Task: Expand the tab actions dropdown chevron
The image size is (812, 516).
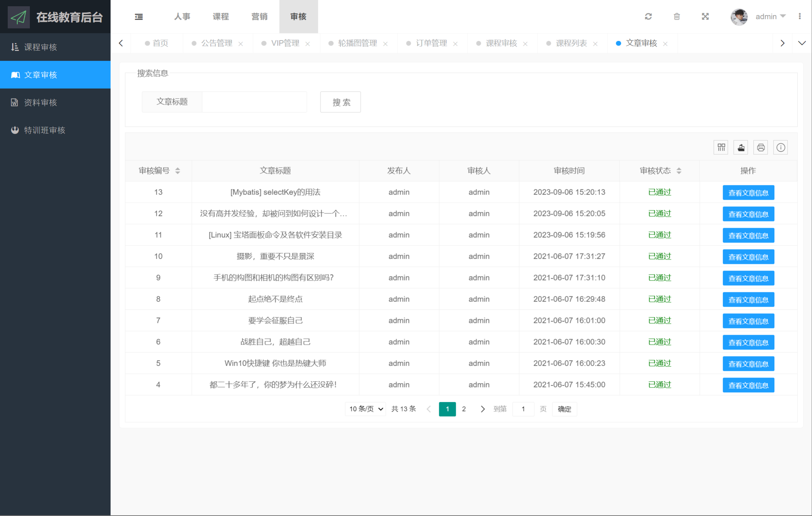Action: point(802,43)
